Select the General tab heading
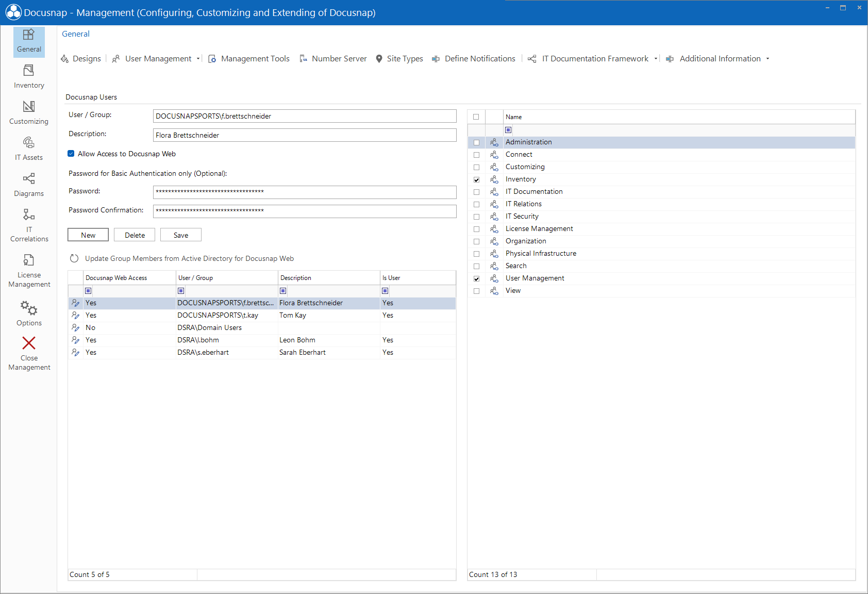 (76, 34)
